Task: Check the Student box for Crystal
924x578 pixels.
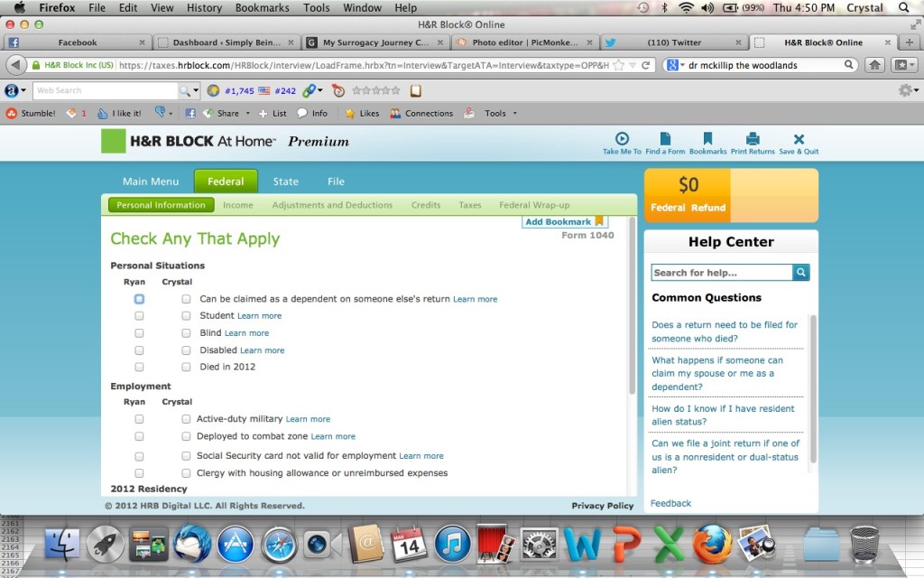Action: pos(186,315)
